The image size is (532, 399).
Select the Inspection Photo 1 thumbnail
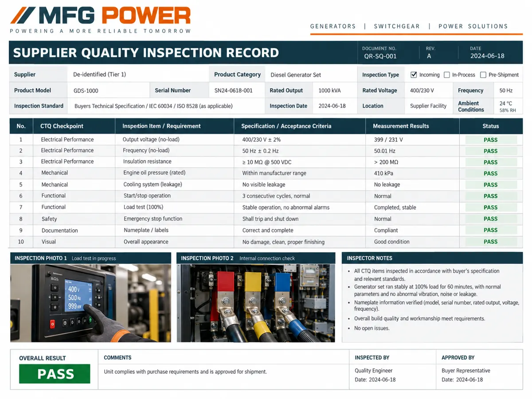90,303
